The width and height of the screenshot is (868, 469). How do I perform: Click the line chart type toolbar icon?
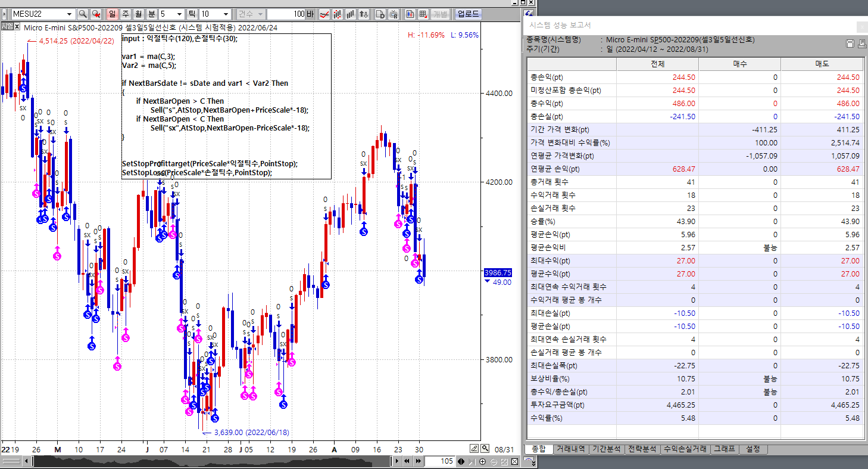(324, 14)
